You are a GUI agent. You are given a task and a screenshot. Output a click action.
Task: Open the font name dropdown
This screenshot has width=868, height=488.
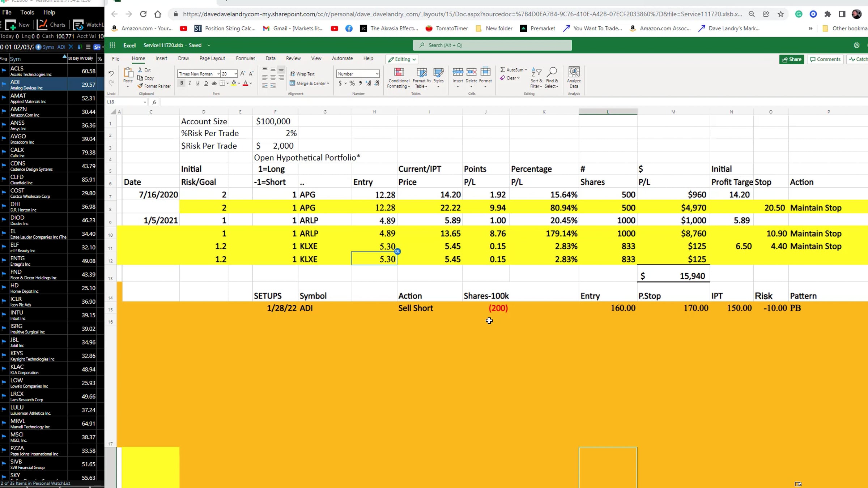coord(218,74)
